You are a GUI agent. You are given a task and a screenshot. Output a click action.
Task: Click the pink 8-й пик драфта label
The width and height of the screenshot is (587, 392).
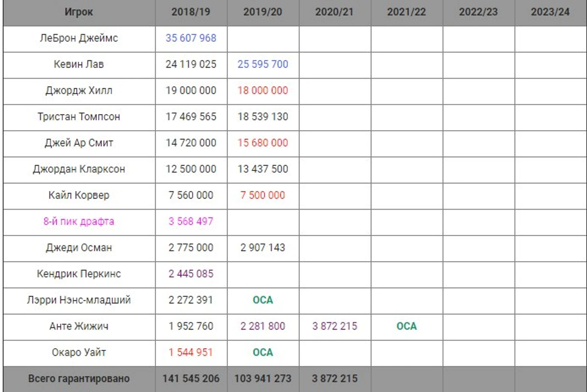pos(79,221)
